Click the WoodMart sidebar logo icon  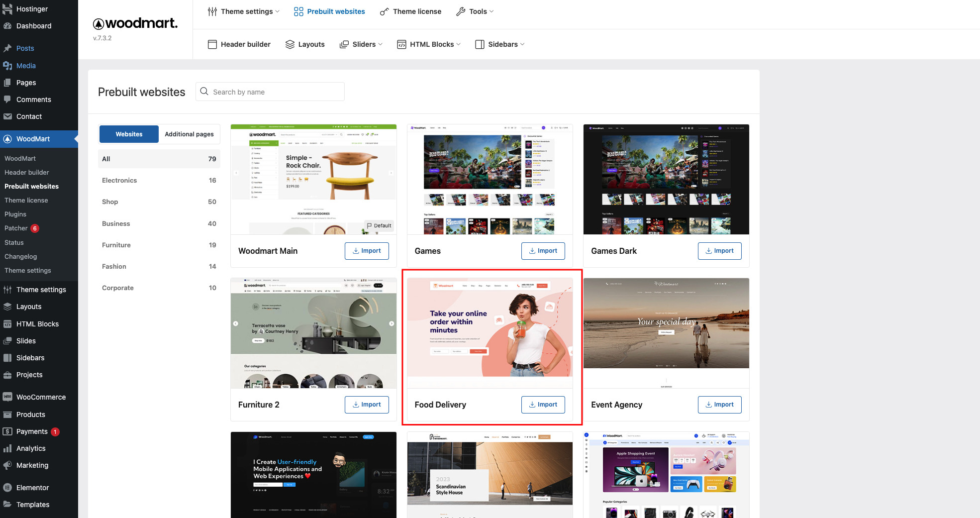pos(7,139)
